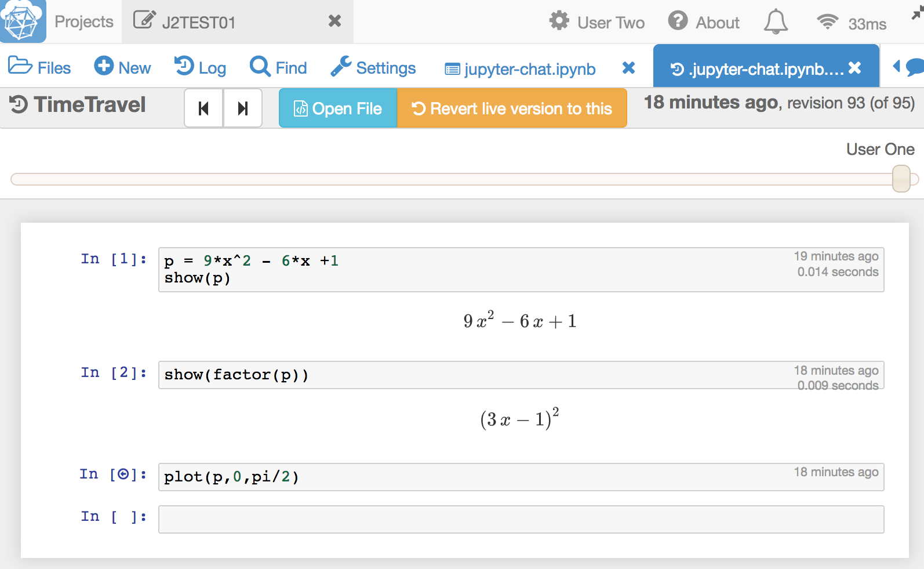Click the empty notebook input cell

tap(521, 519)
